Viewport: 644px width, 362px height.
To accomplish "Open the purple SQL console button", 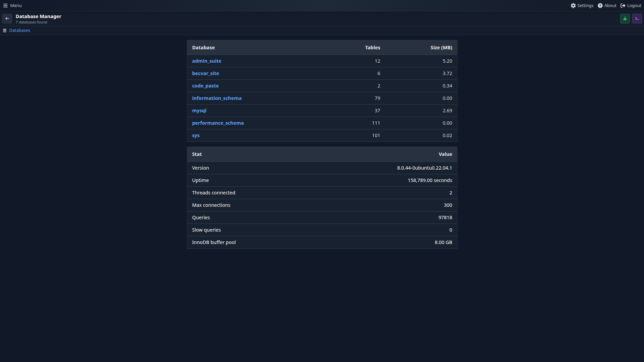I will pyautogui.click(x=637, y=19).
